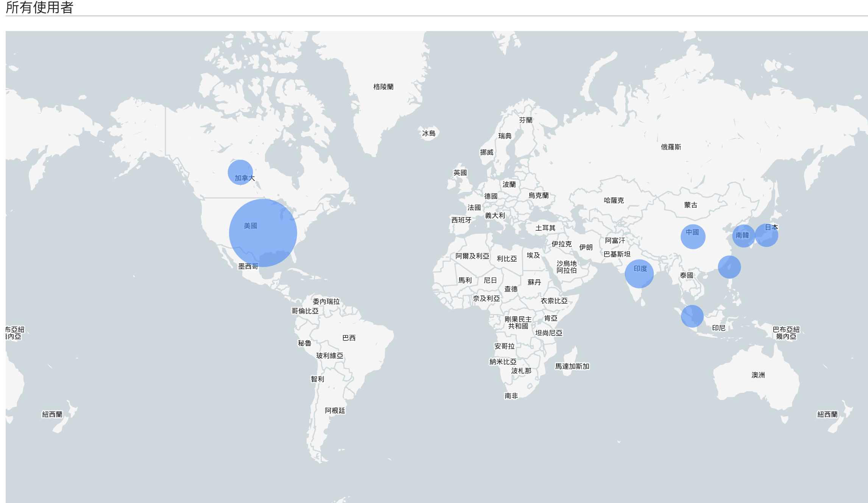Click the 哈薩克 (Kazakhstan) label

tap(614, 200)
